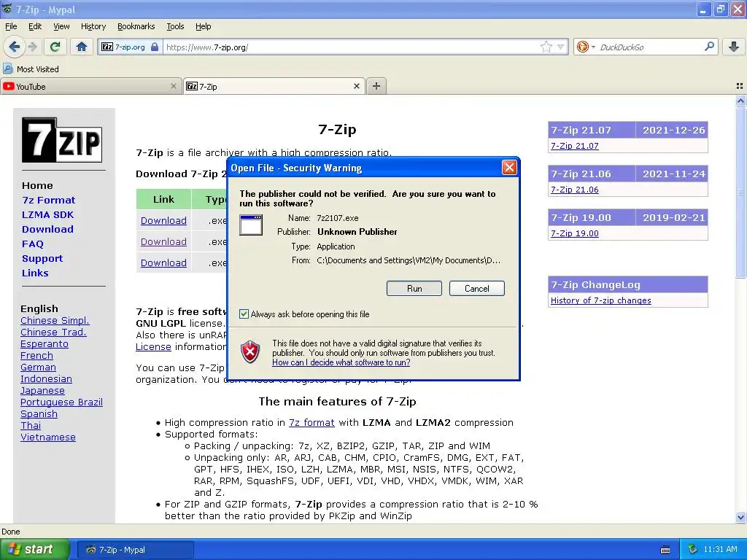
Task: Open the Bookmarks menu
Action: 136,26
